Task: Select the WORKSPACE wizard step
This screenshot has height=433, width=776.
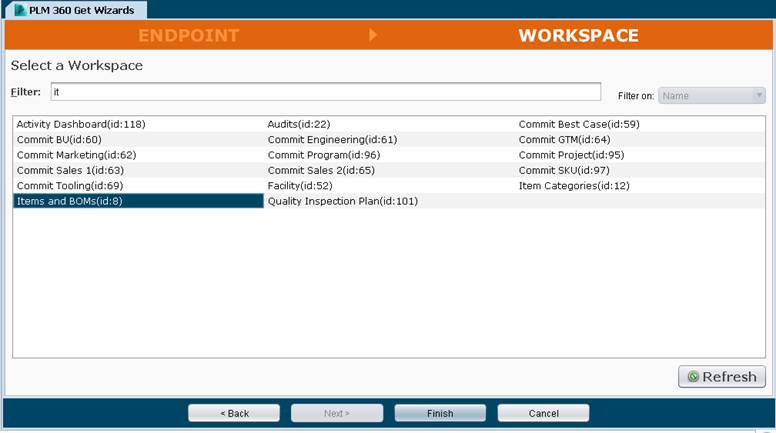Action: (579, 35)
